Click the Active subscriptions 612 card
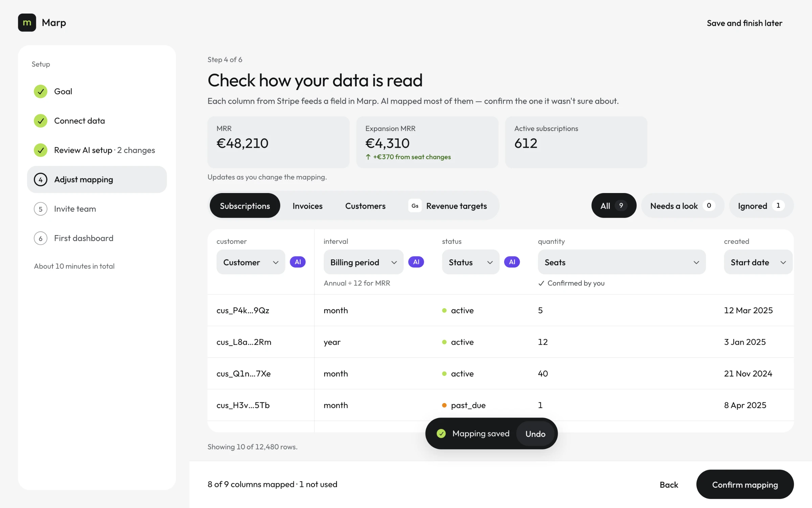Image resolution: width=812 pixels, height=508 pixels. point(576,142)
